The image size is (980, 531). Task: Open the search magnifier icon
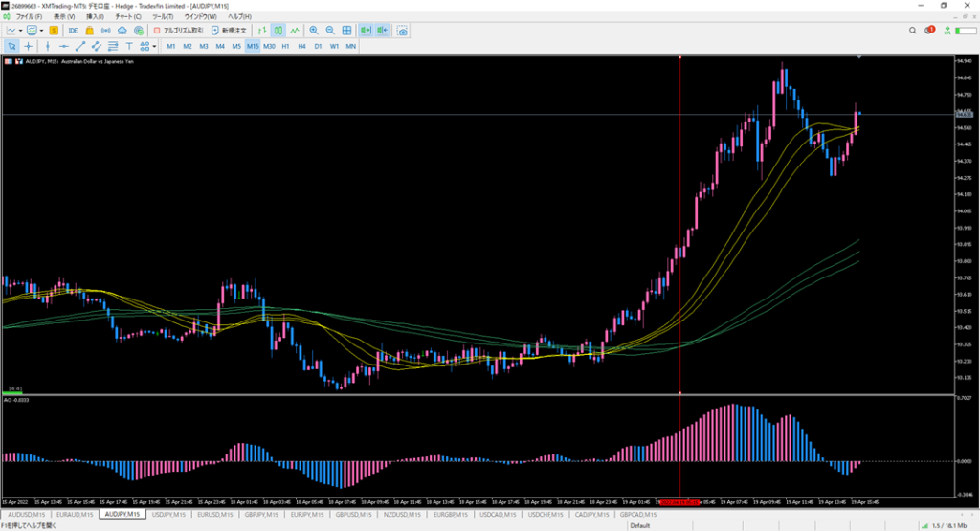[x=912, y=31]
